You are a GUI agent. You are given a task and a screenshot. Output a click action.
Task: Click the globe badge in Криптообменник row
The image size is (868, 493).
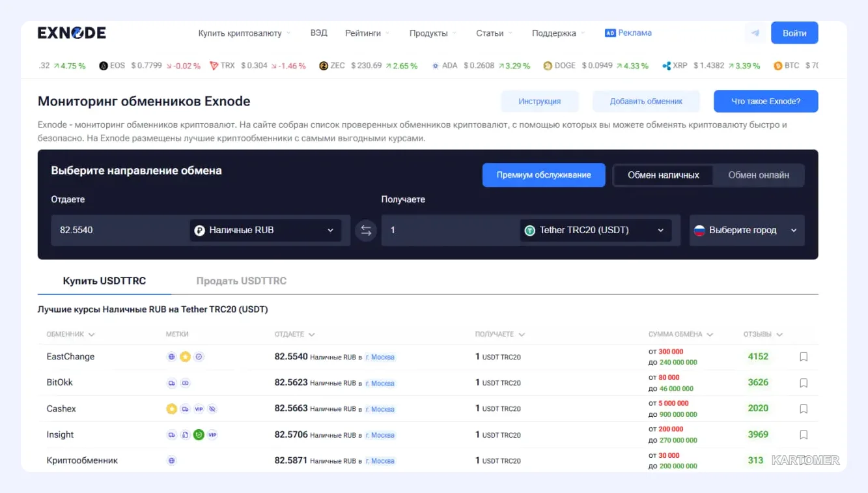[172, 460]
